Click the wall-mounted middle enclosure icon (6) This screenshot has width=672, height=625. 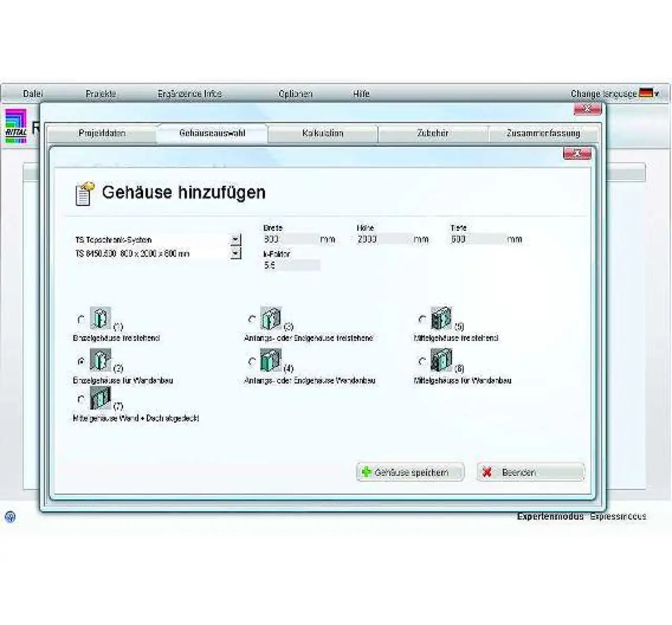click(x=440, y=360)
